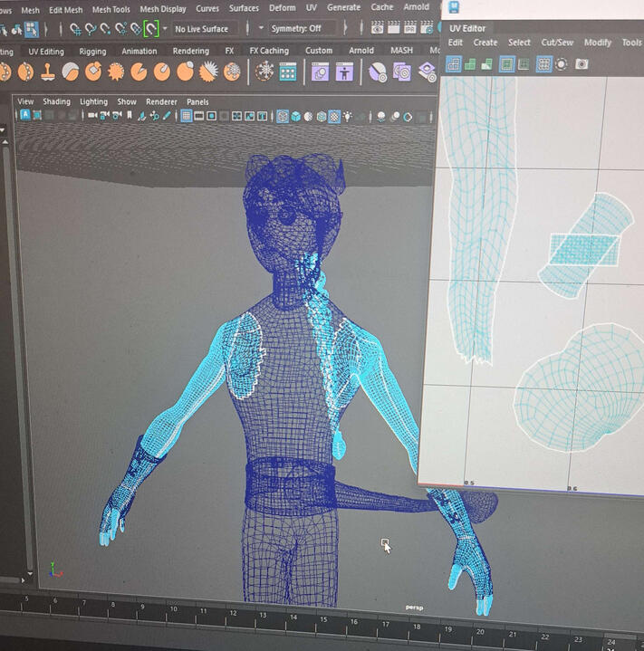The image size is (644, 651).
Task: Click the Snap to projected center icon
Action: point(120,29)
